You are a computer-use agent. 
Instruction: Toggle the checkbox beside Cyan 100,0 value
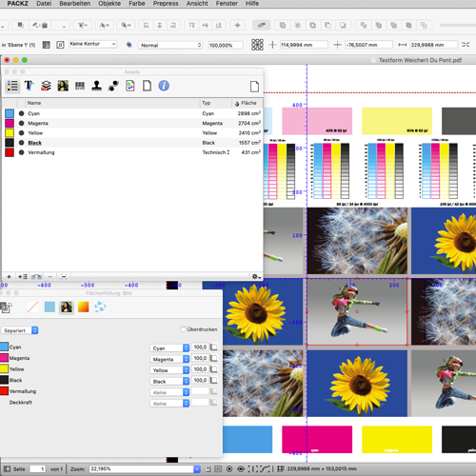pyautogui.click(x=214, y=347)
